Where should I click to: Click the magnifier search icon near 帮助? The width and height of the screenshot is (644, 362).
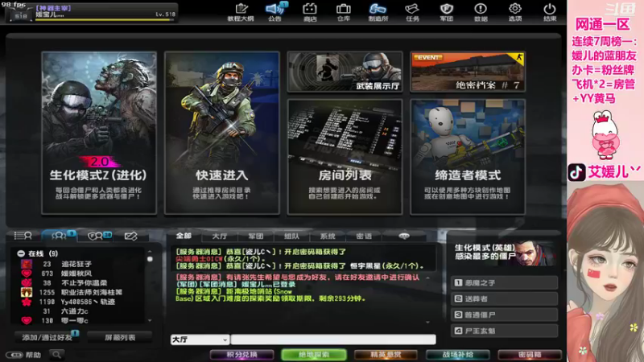pos(56,354)
